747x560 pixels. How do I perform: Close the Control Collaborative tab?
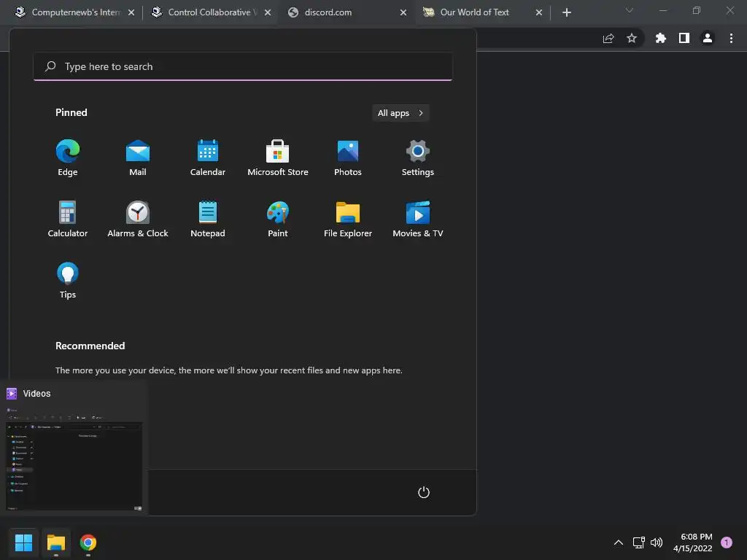point(268,12)
